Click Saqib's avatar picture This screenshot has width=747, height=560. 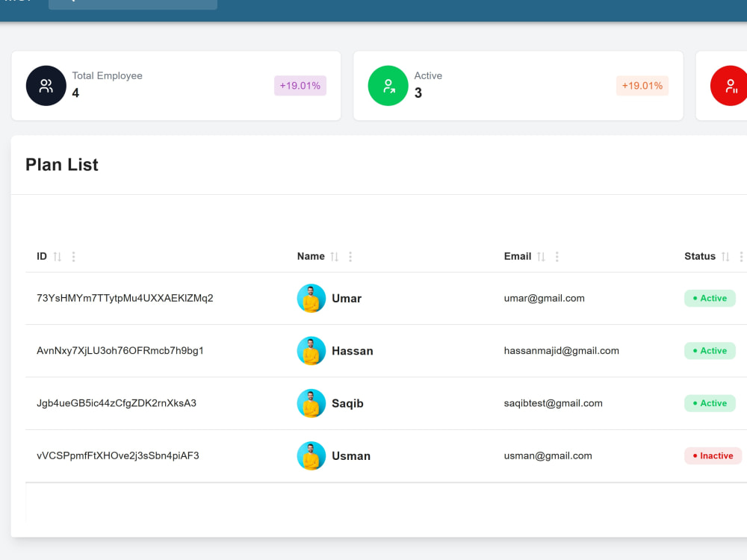tap(311, 403)
